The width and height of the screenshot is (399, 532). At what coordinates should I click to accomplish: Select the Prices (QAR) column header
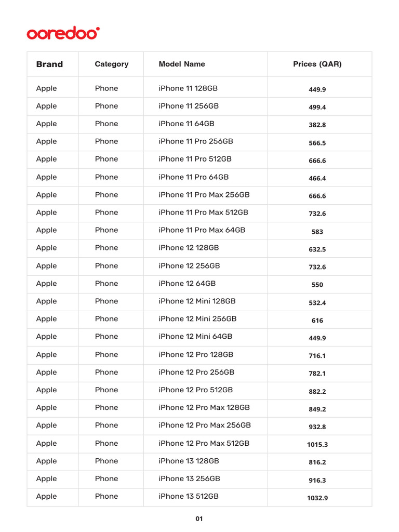pyautogui.click(x=317, y=64)
